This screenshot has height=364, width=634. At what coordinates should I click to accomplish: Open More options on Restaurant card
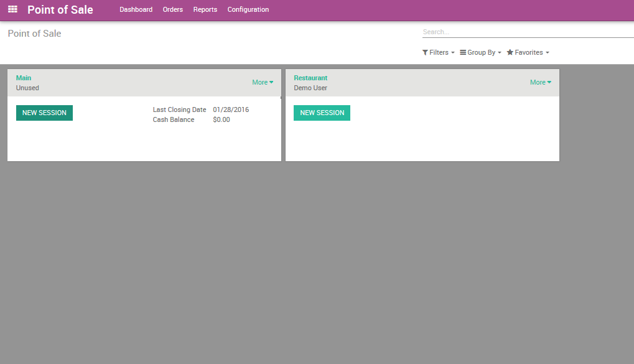point(541,82)
